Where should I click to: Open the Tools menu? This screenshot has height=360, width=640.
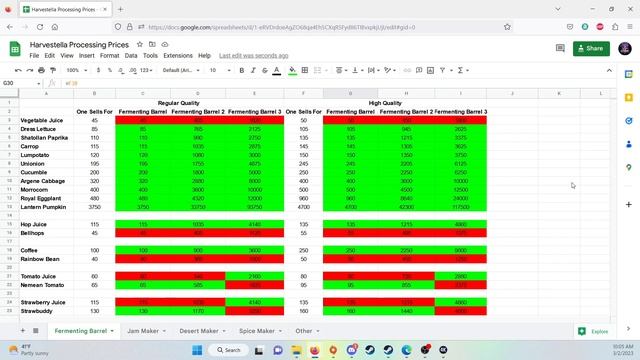(x=150, y=56)
